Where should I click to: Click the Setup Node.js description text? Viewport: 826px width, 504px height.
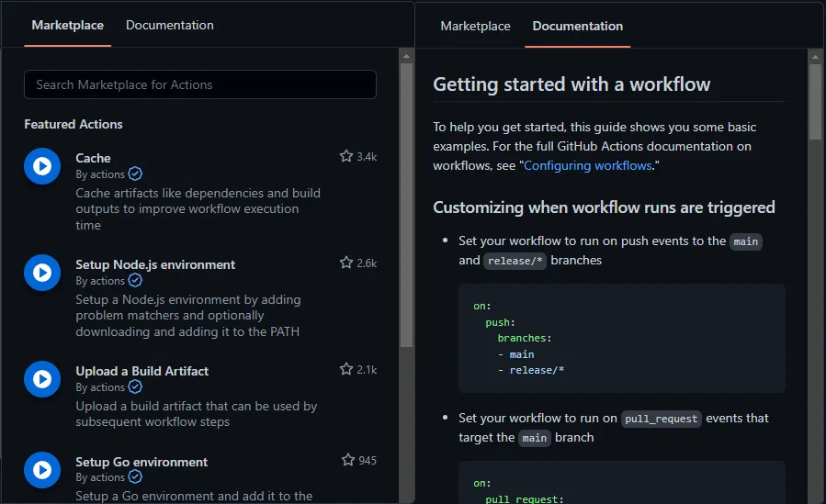(188, 316)
